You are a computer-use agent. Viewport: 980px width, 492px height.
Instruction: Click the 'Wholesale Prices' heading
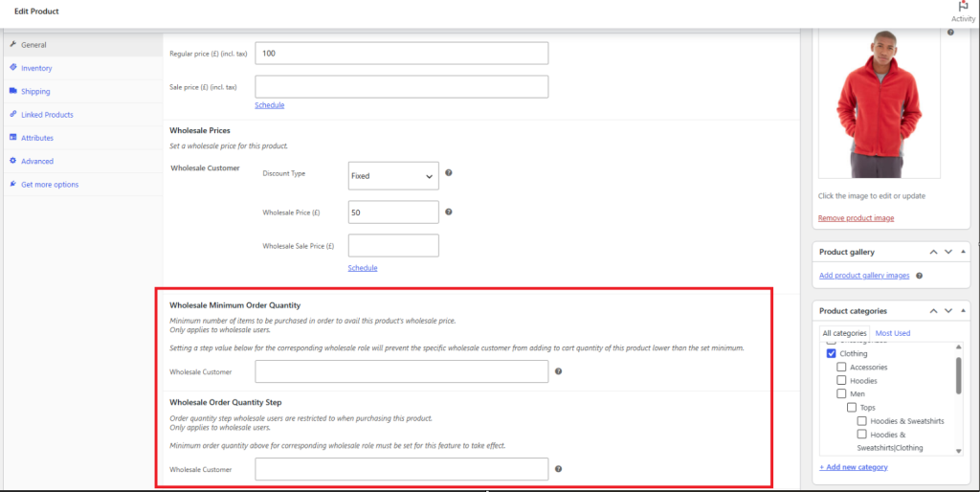(200, 131)
